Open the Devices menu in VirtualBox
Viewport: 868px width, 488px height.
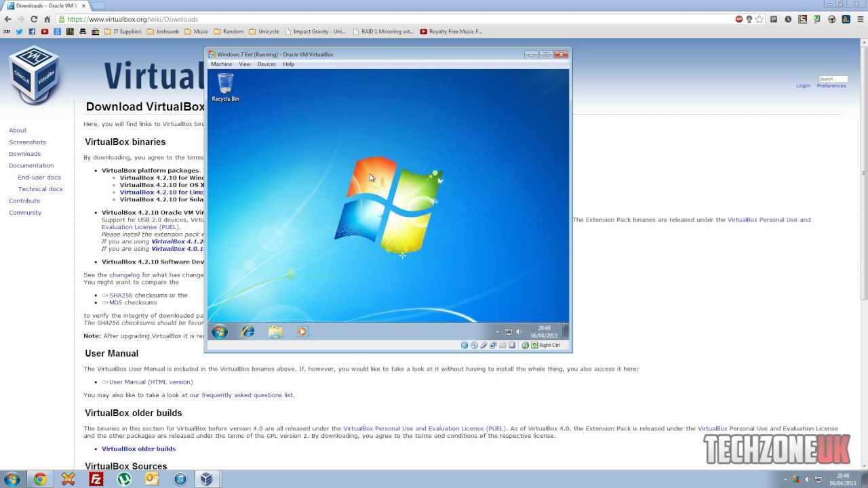[x=267, y=64]
